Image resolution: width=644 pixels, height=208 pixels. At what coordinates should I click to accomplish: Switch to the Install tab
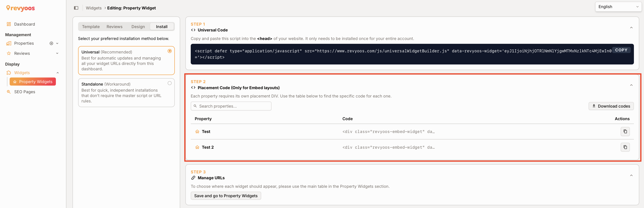point(162,27)
